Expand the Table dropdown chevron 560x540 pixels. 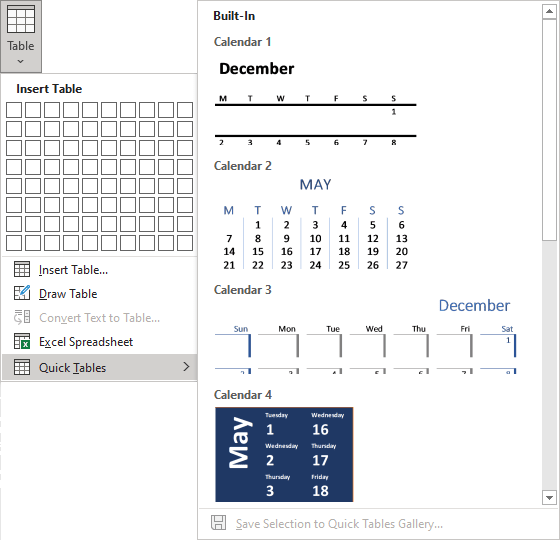pyautogui.click(x=21, y=61)
